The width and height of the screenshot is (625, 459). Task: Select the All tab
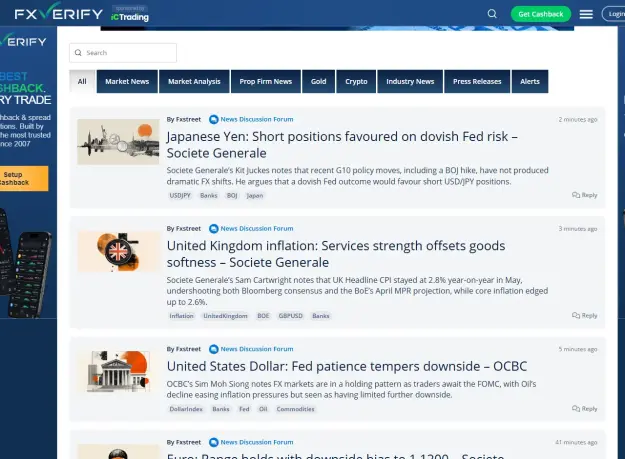tap(82, 81)
